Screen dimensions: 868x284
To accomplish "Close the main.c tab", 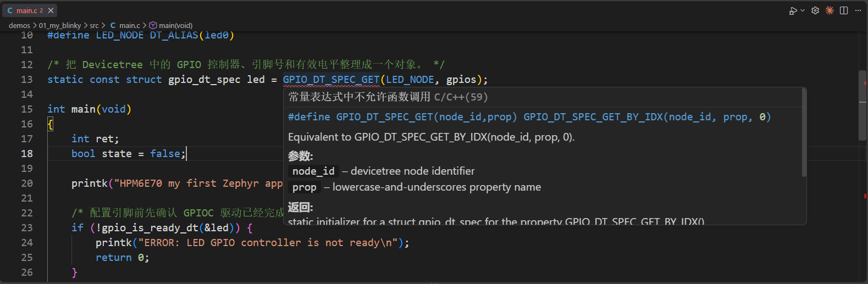I will 51,10.
